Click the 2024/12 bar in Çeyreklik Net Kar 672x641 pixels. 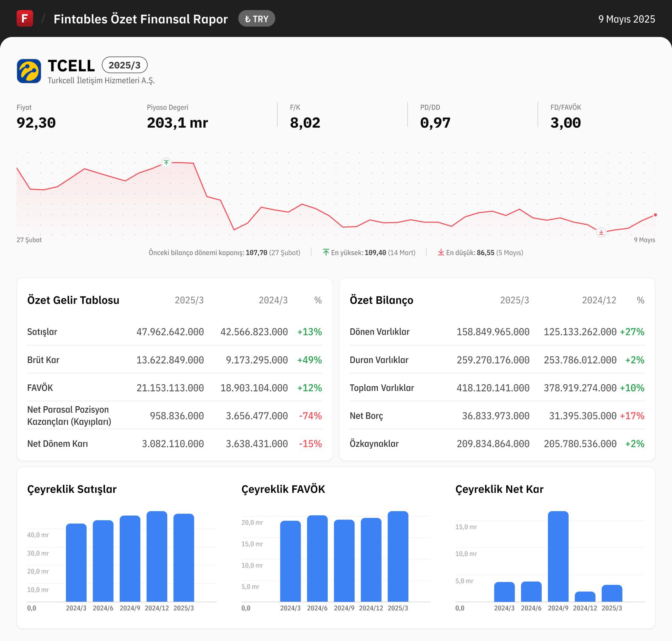[x=585, y=597]
